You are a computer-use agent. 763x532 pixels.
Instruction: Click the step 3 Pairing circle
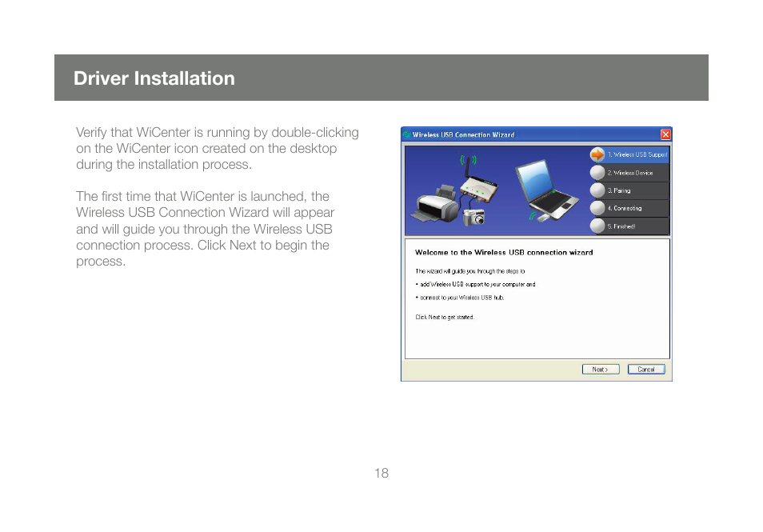point(597,190)
